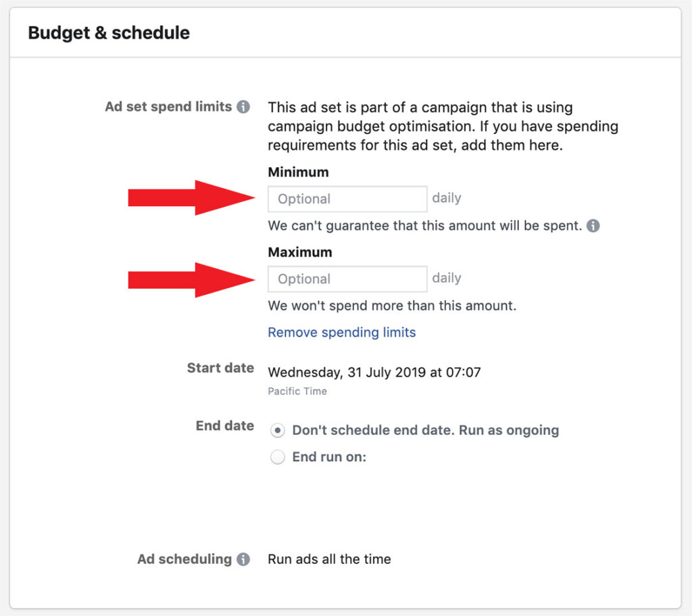692x616 pixels.
Task: Select the 'End run on:' radio button
Action: (278, 458)
